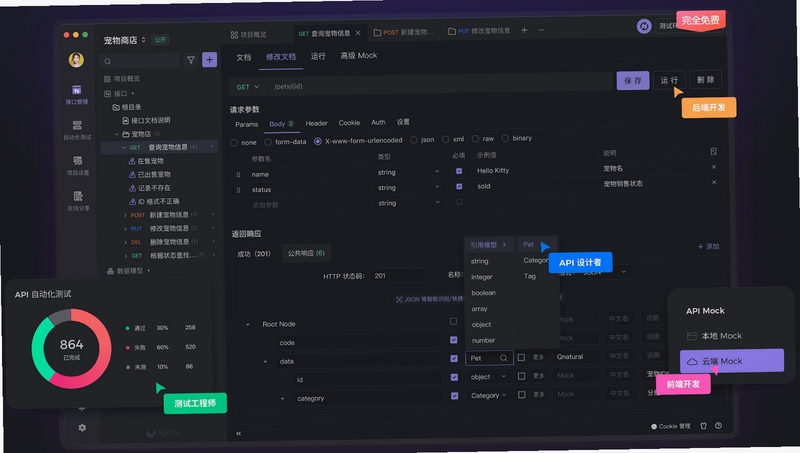Click the HTTP 状态码 201 input field
800x453 pixels.
click(x=397, y=275)
